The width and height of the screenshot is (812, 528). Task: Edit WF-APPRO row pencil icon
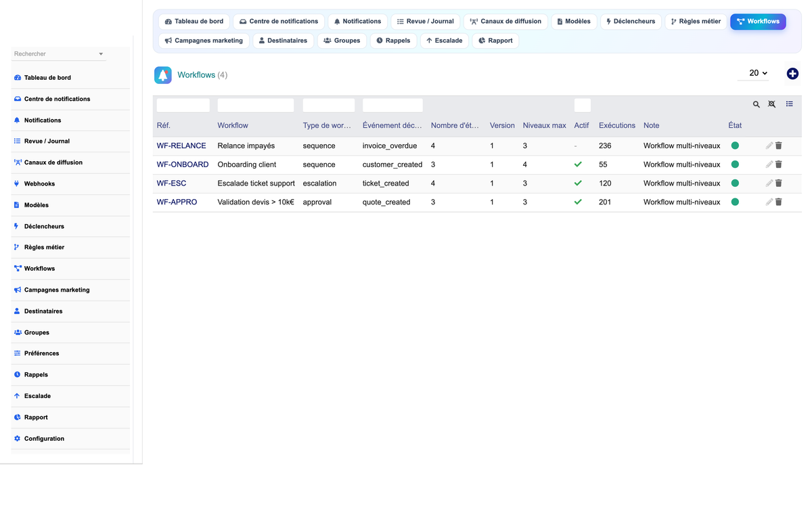769,202
